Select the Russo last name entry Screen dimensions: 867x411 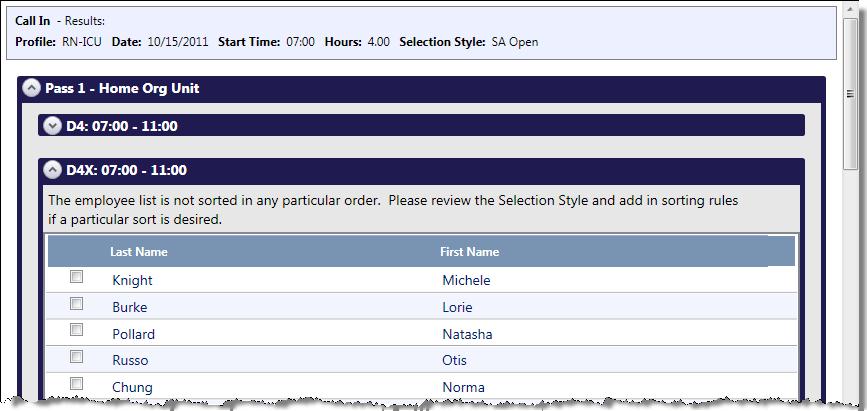point(129,361)
